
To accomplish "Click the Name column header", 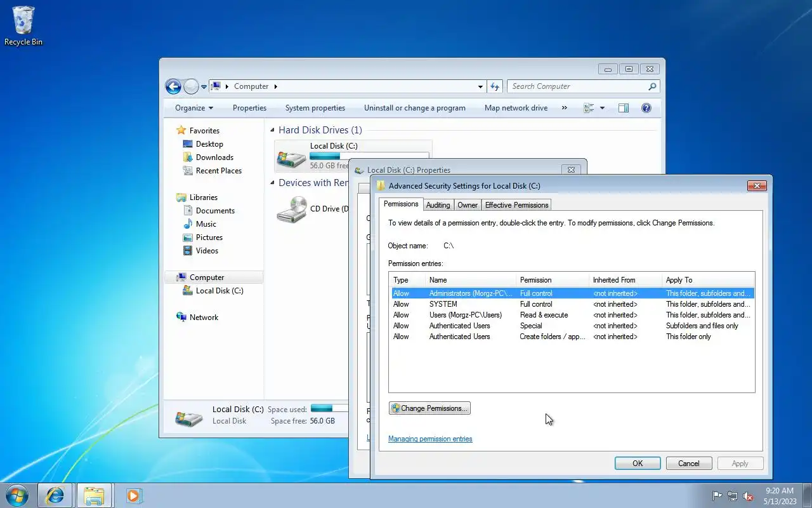I will click(x=471, y=280).
